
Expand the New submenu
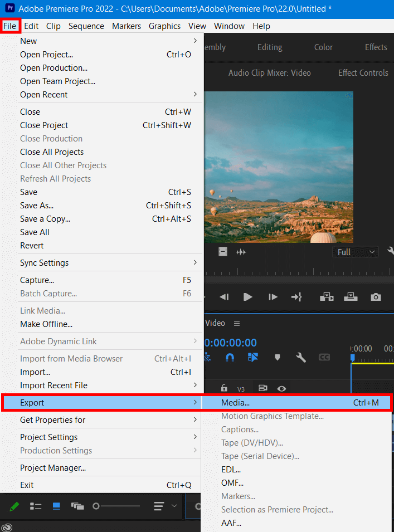[102, 41]
